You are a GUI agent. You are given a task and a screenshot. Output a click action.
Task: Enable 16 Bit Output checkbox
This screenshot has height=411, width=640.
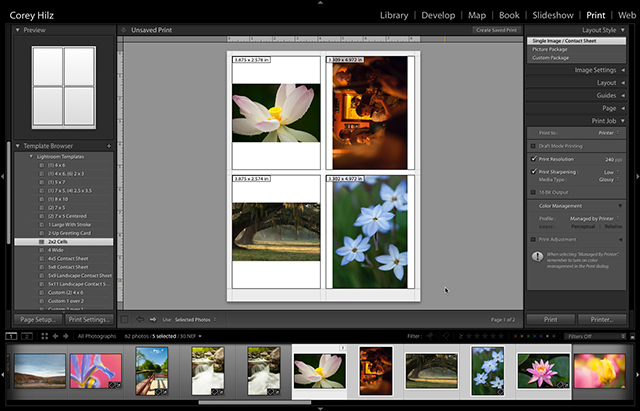[x=533, y=192]
